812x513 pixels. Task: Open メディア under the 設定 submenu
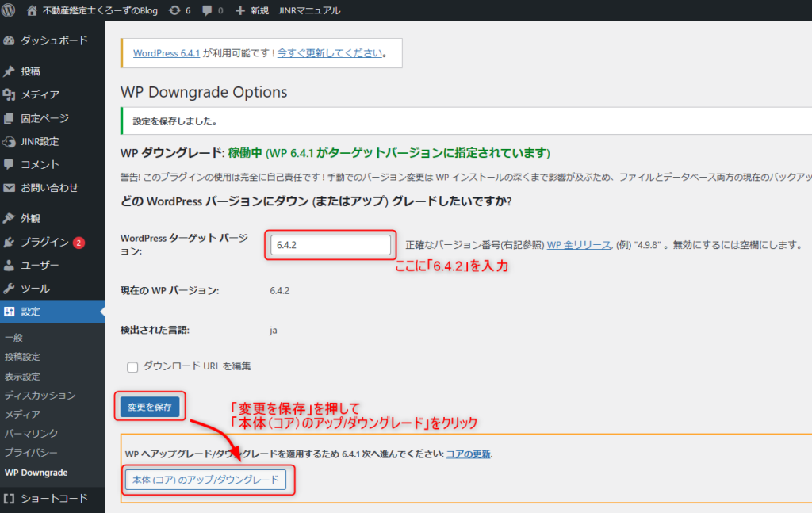point(22,415)
